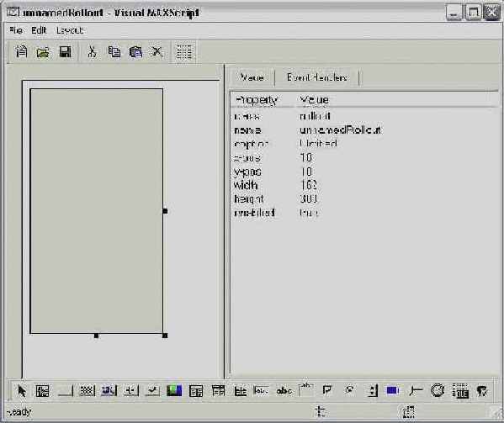The image size is (504, 423).
Task: Click the Delete X icon in the toolbar
Action: coord(157,51)
